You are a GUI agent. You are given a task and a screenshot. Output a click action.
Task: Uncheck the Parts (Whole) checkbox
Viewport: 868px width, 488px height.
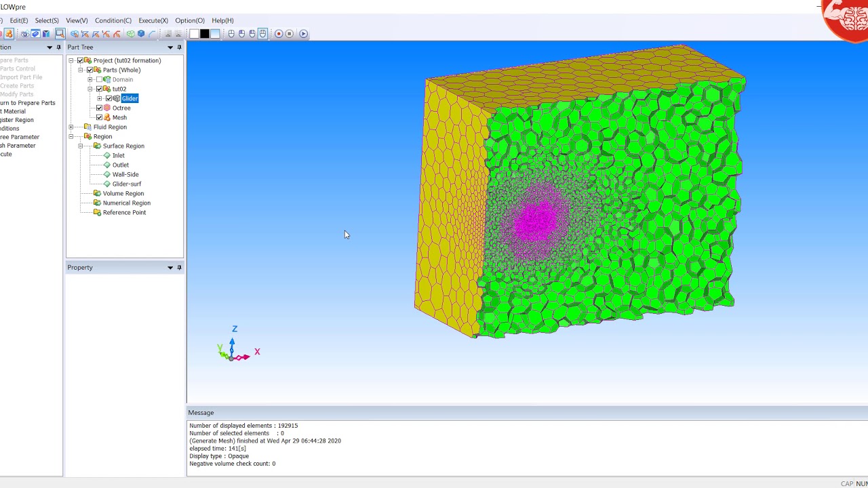click(x=90, y=70)
